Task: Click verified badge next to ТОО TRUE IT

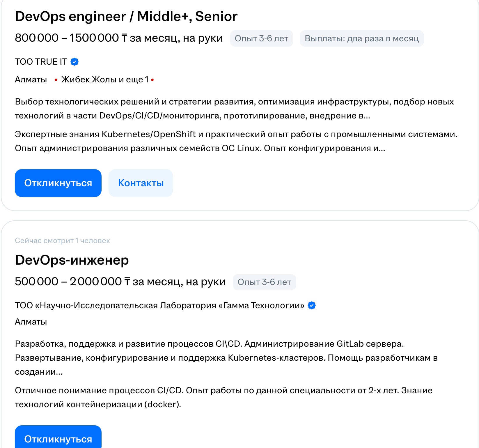Action: point(74,62)
